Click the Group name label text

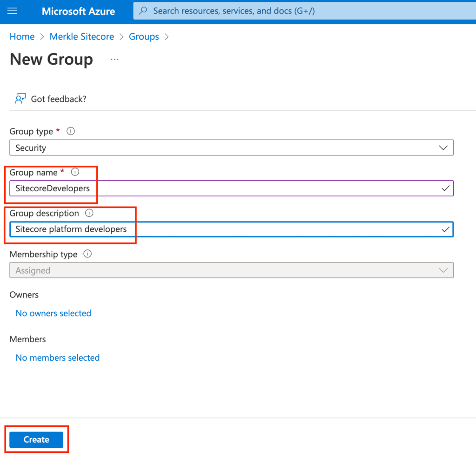tap(34, 173)
